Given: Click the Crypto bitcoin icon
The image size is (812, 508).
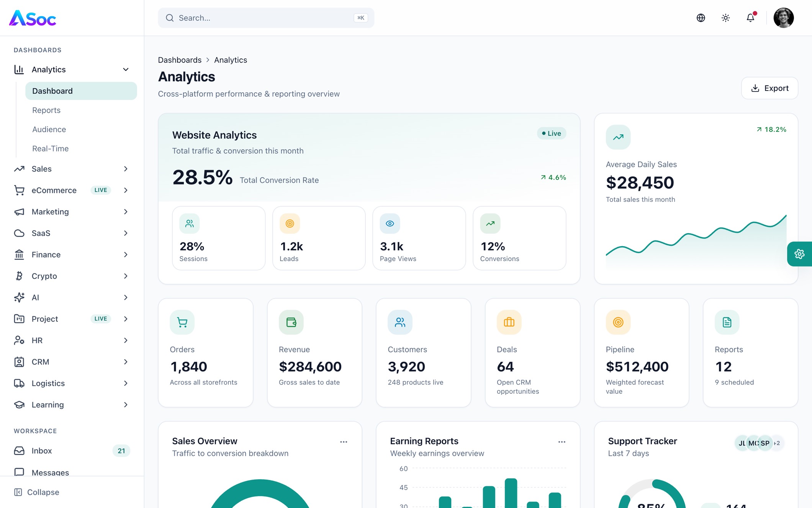Looking at the screenshot, I should pos(19,276).
